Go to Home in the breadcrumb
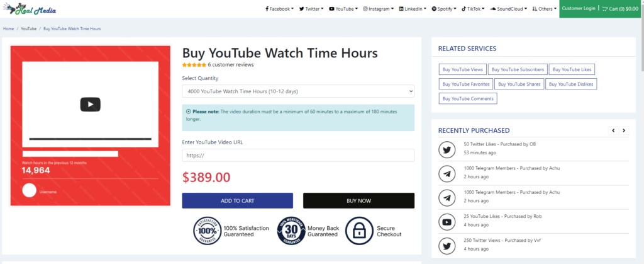 coord(9,29)
